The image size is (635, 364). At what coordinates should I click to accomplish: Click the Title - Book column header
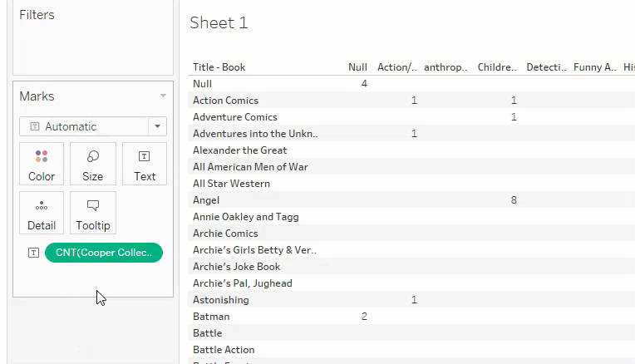[219, 67]
